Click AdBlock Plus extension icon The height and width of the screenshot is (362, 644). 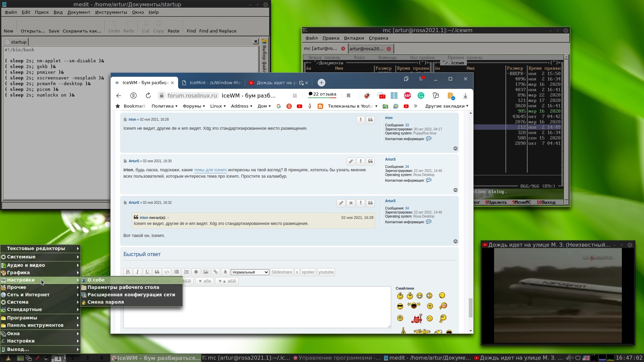click(408, 96)
